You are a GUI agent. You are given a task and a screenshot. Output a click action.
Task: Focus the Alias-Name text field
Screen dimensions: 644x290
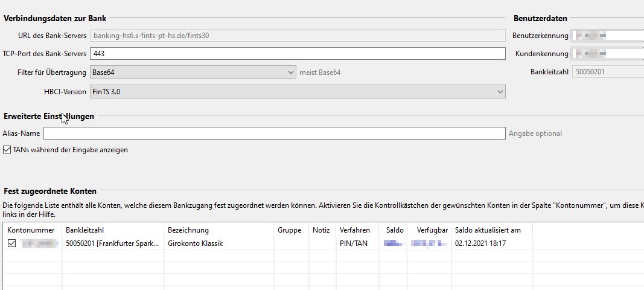point(274,134)
